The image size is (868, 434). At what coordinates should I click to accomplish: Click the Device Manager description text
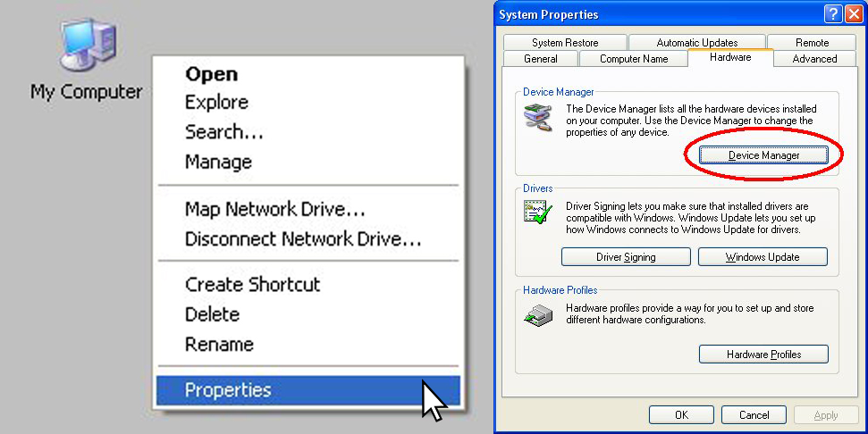(x=691, y=121)
